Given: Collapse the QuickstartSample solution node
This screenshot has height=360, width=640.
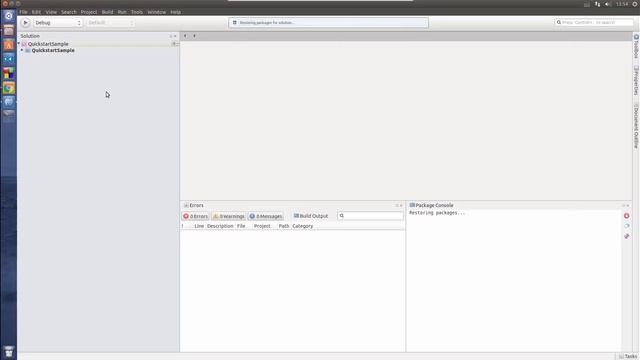Looking at the screenshot, I should pos(19,43).
